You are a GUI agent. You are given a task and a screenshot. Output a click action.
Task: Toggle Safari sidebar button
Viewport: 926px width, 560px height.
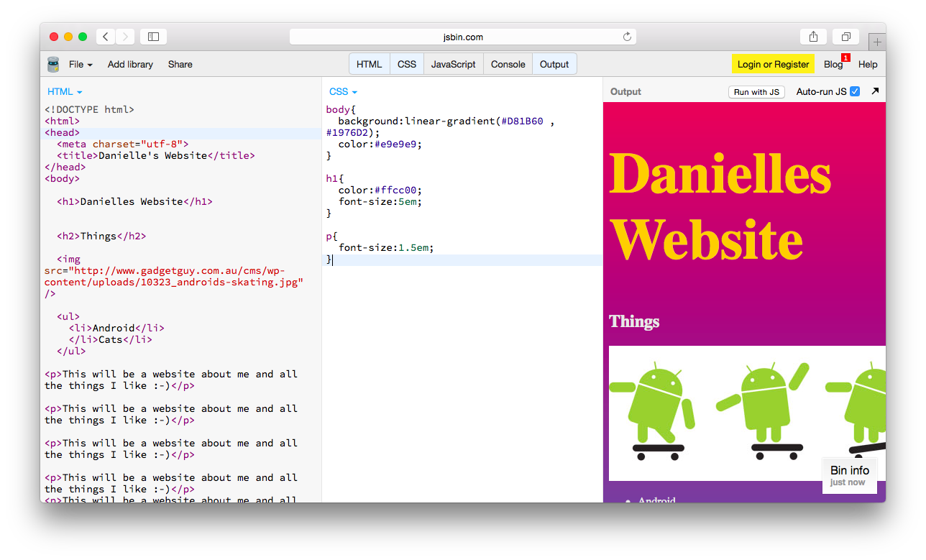tap(153, 37)
